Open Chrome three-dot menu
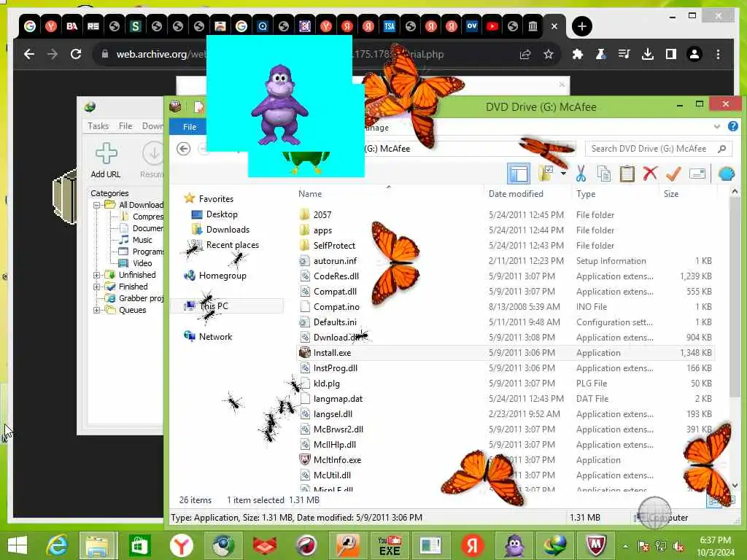The image size is (747, 560). click(x=718, y=54)
